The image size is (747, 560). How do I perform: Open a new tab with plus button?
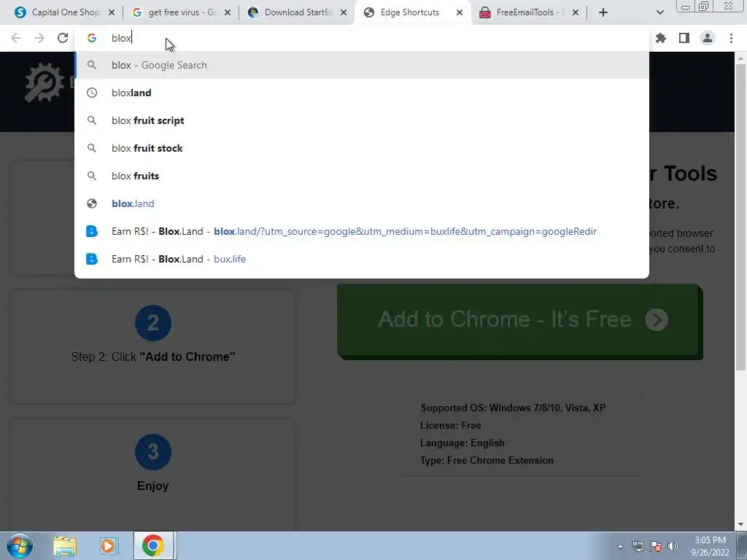tap(603, 12)
